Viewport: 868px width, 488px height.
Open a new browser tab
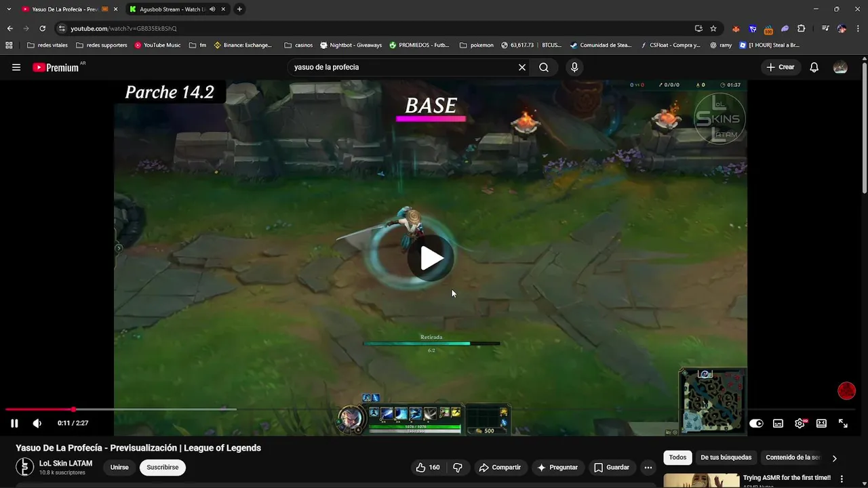(x=239, y=9)
